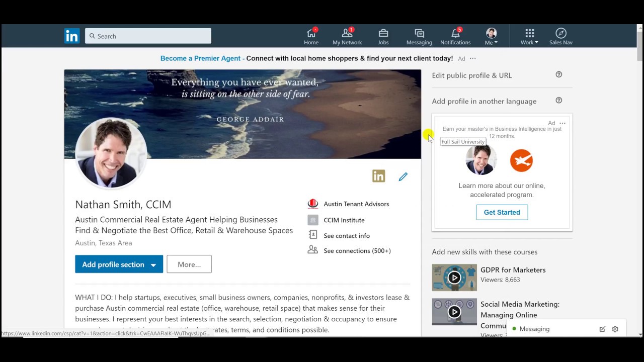Open Austin Tenant Advisors company link
Image resolution: width=644 pixels, height=362 pixels.
pyautogui.click(x=356, y=204)
